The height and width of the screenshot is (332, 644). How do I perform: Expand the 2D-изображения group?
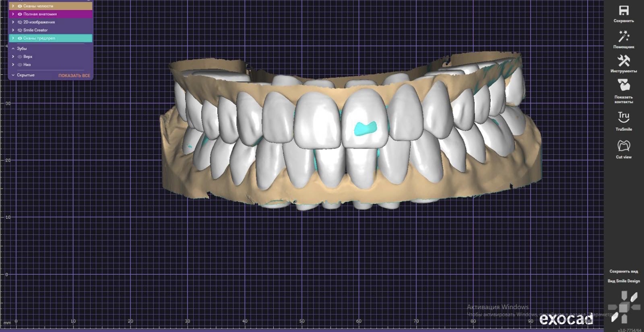point(13,22)
